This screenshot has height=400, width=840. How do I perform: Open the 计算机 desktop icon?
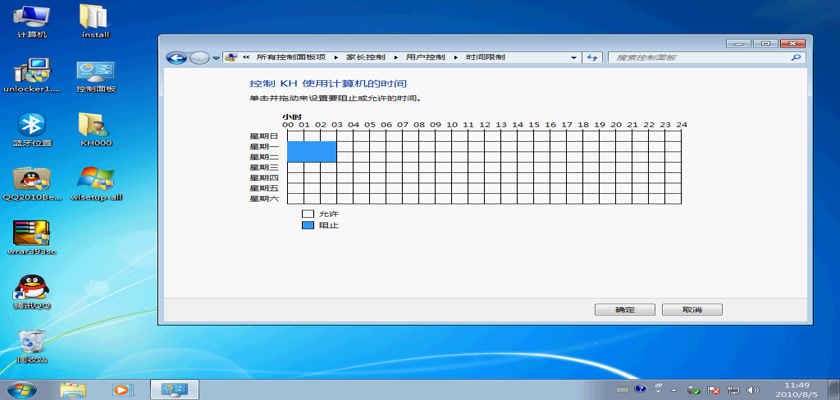pos(32,18)
